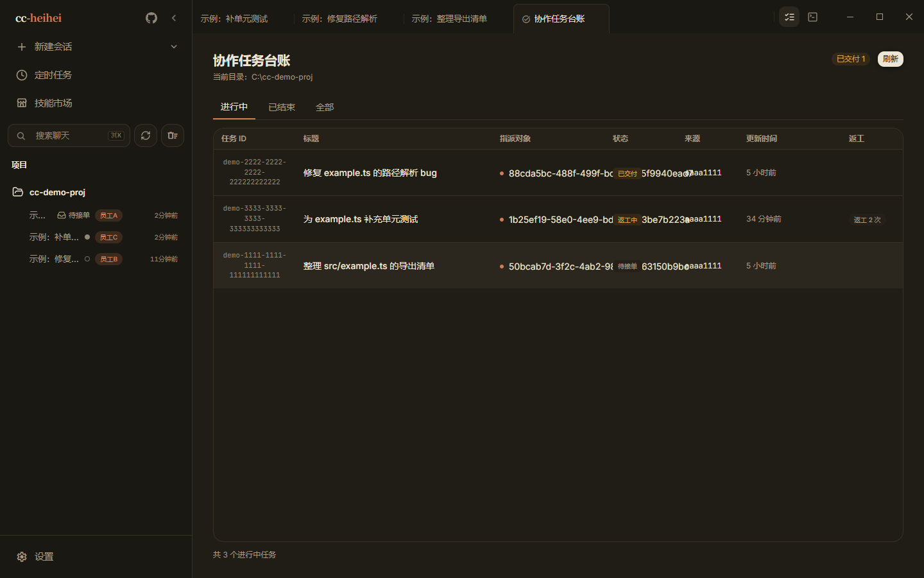The height and width of the screenshot is (578, 924).
Task: Click the cc-heihei app logo
Action: pos(38,18)
